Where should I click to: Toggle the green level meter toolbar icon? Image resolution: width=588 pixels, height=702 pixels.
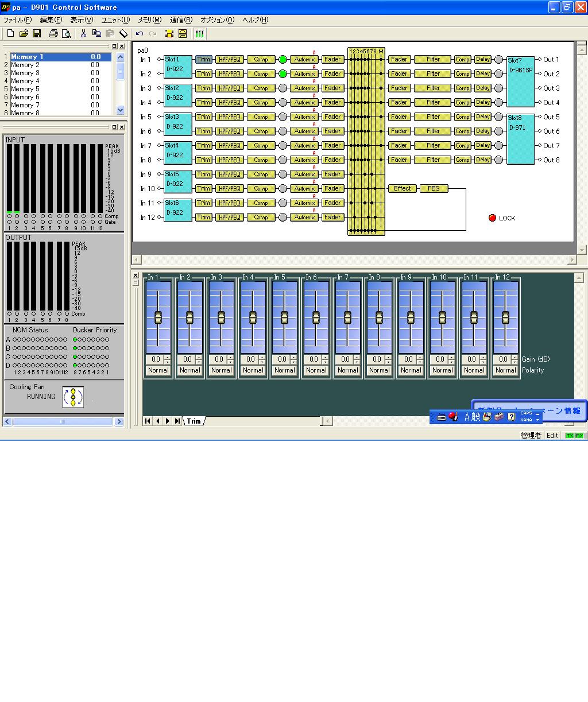(199, 34)
